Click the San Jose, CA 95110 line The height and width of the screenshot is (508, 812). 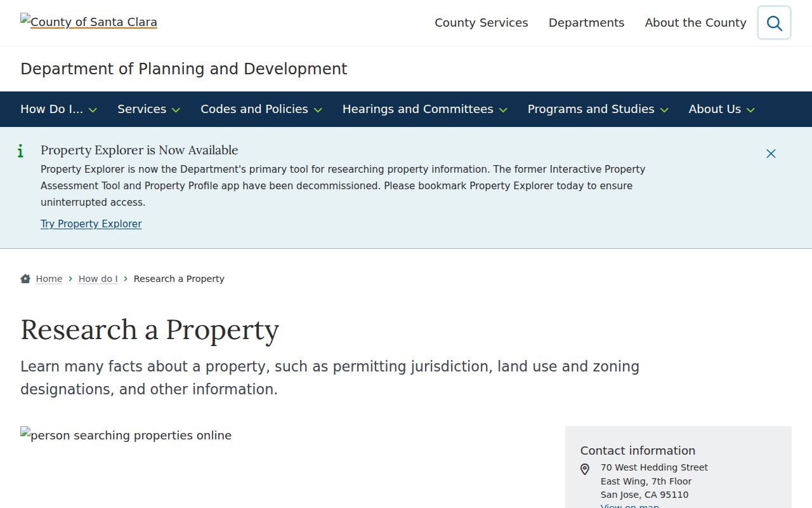tap(645, 495)
